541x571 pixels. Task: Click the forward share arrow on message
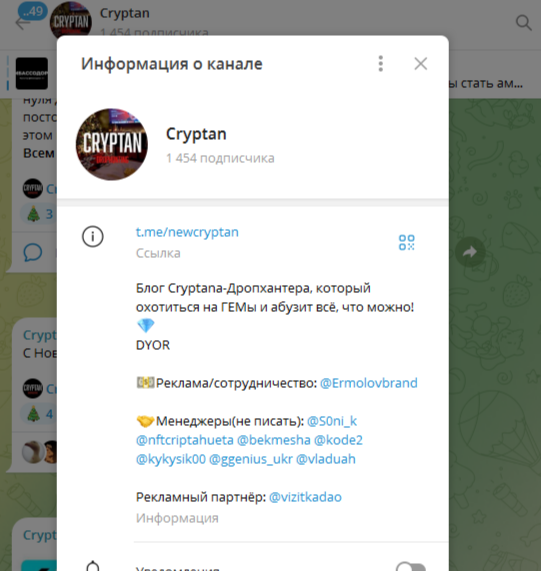[470, 252]
